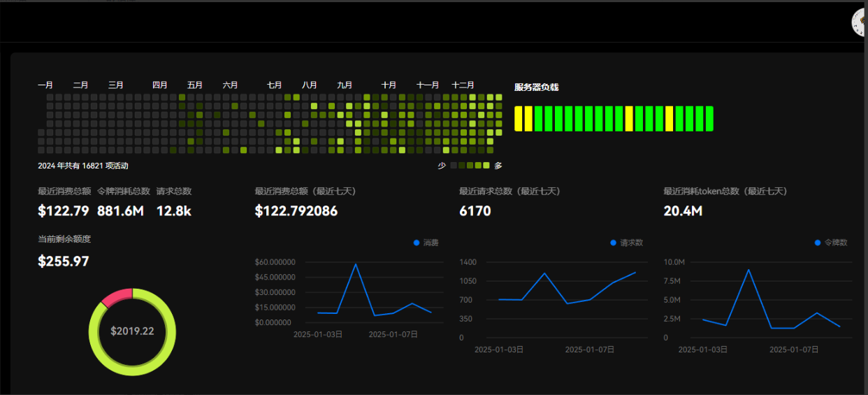The height and width of the screenshot is (395, 868).
Task: Click the 七月 heatmap month label
Action: click(x=275, y=85)
